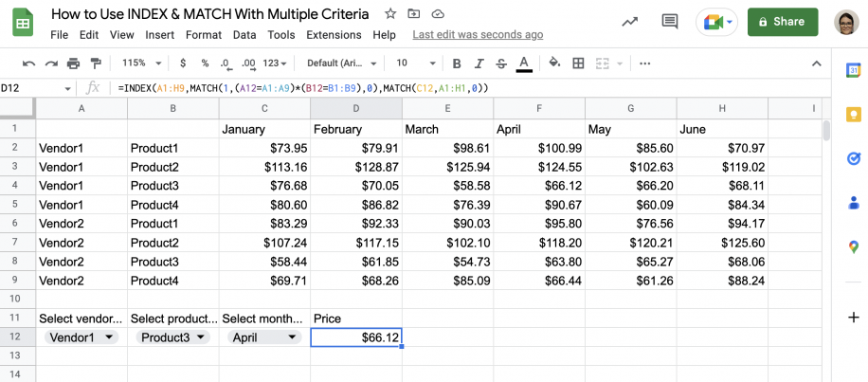Click the move to folder icon
The width and height of the screenshot is (868, 382).
[413, 14]
